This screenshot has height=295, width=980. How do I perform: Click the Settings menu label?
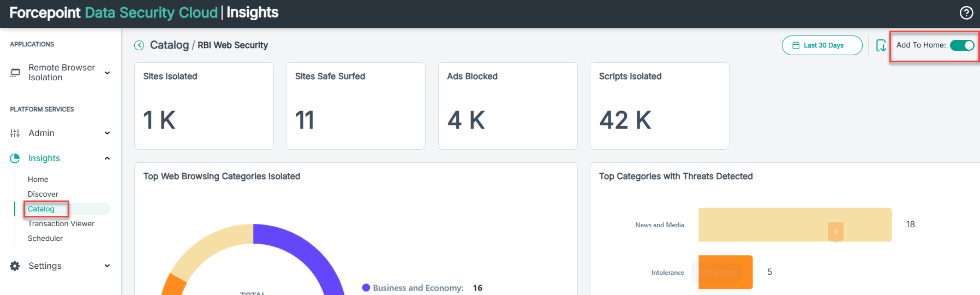pyautogui.click(x=45, y=266)
